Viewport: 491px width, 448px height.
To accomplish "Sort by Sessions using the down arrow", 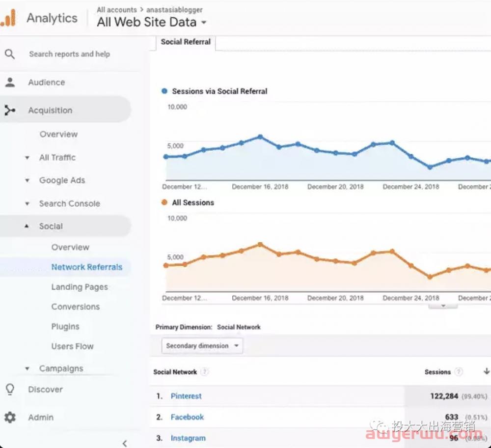I will coord(486,371).
